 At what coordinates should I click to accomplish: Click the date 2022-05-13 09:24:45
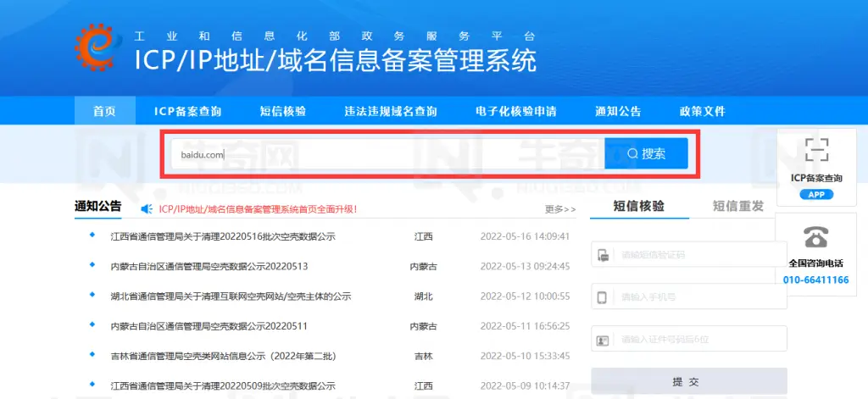tap(525, 266)
